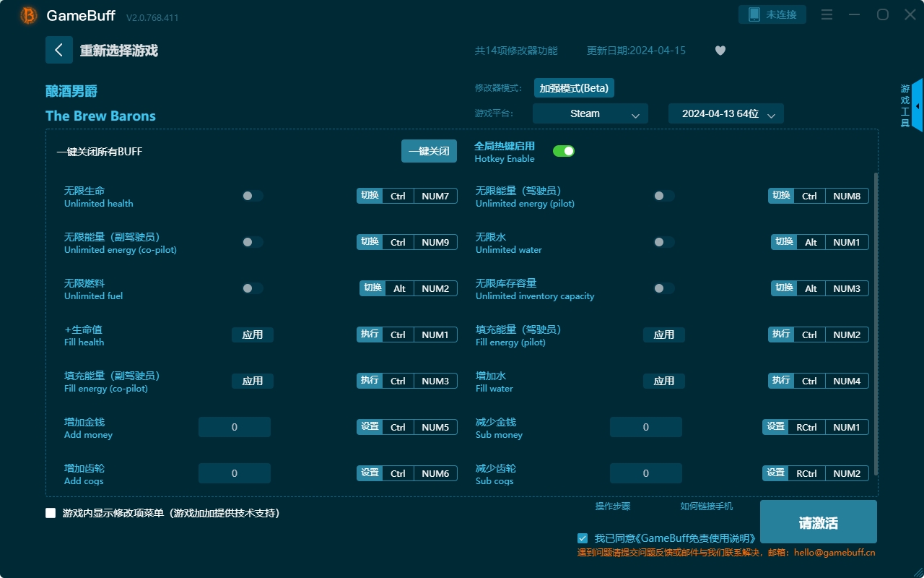
Task: Expand the 游戏工具 side panel arrow
Action: pos(918,106)
